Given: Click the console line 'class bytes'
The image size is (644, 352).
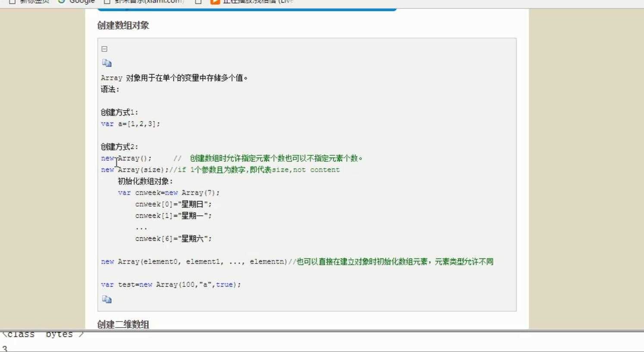Looking at the screenshot, I should coord(43,334).
